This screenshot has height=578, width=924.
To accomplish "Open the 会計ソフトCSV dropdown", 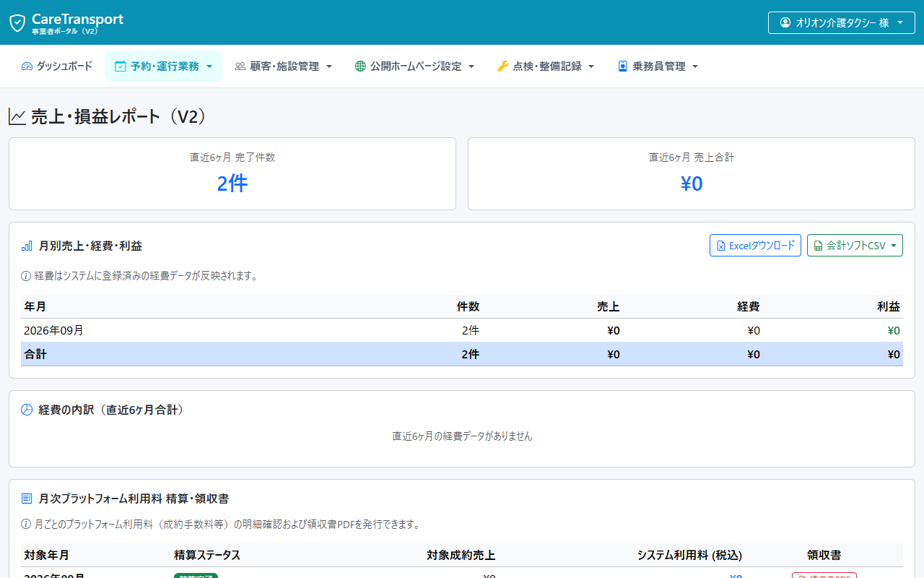I will tap(855, 246).
